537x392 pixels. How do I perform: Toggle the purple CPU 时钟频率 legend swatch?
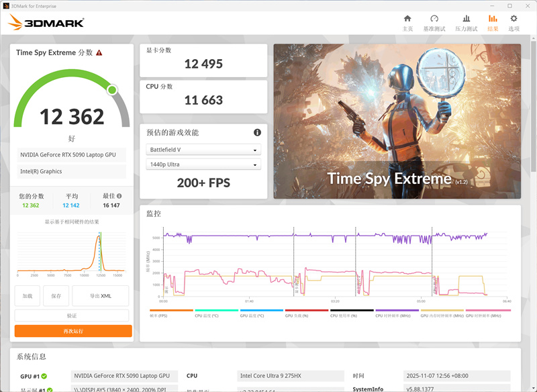(397, 311)
